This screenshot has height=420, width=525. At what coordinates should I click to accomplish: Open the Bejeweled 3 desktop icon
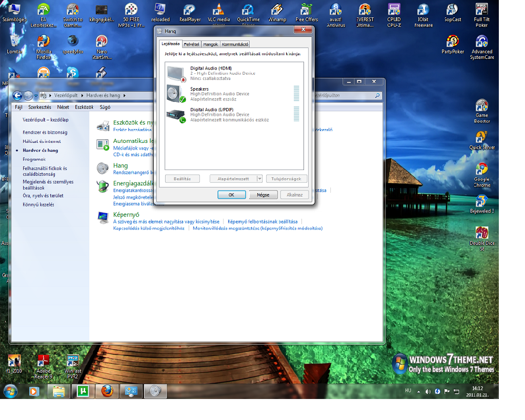pos(482,204)
